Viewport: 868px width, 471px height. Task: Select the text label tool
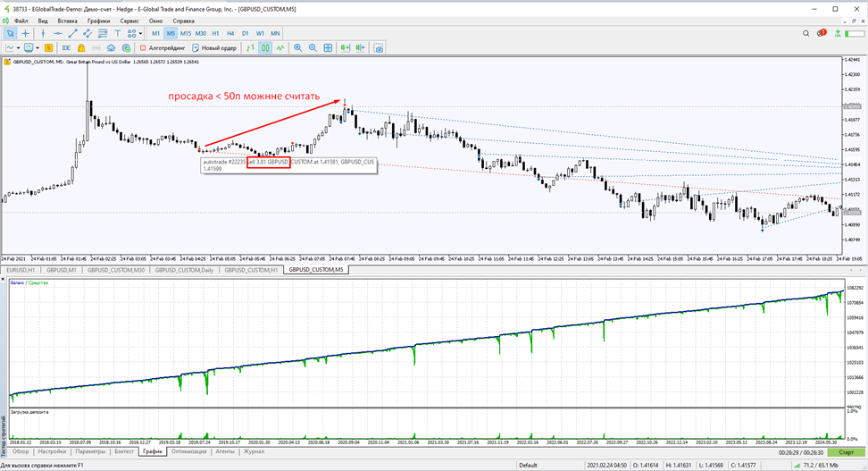117,33
